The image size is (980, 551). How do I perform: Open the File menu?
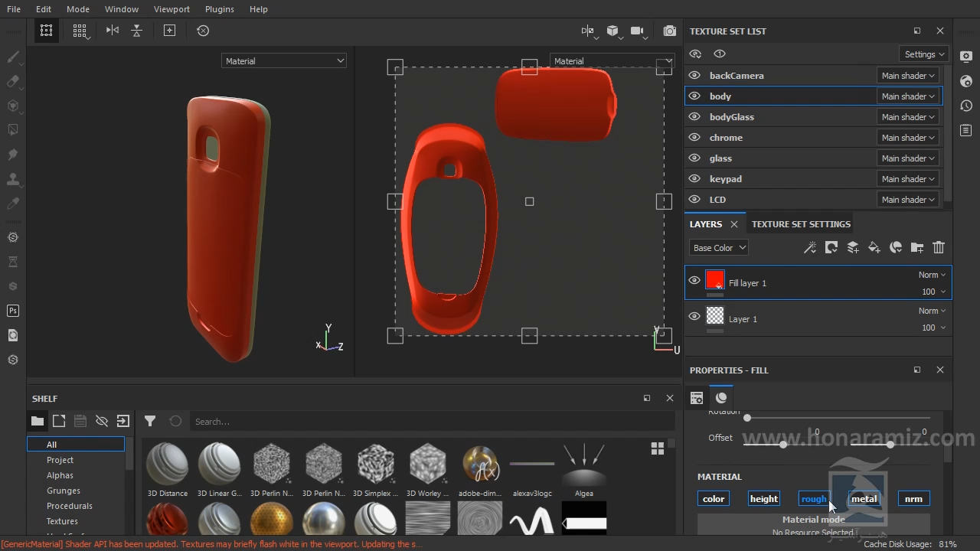(13, 9)
